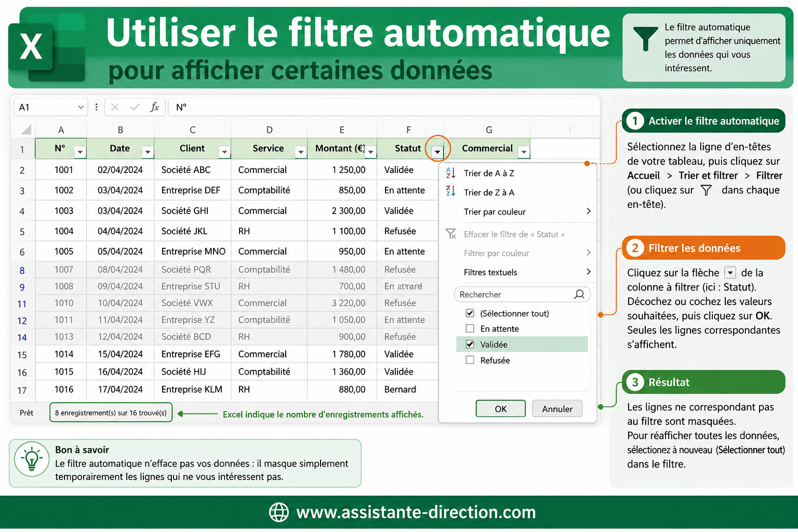The width and height of the screenshot is (798, 532).
Task: Click the Annuler button
Action: 557,408
